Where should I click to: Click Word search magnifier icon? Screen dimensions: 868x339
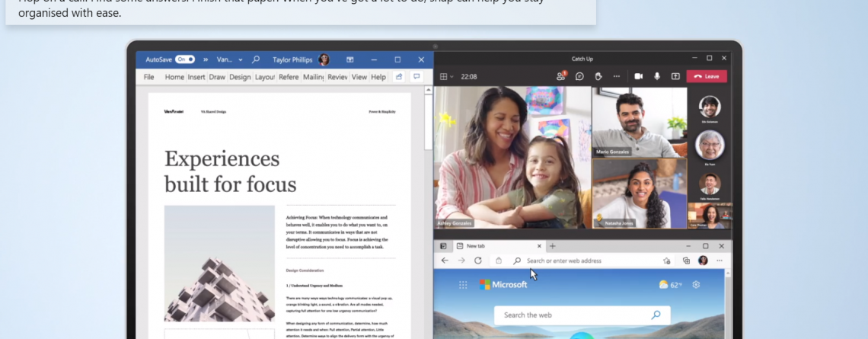256,59
